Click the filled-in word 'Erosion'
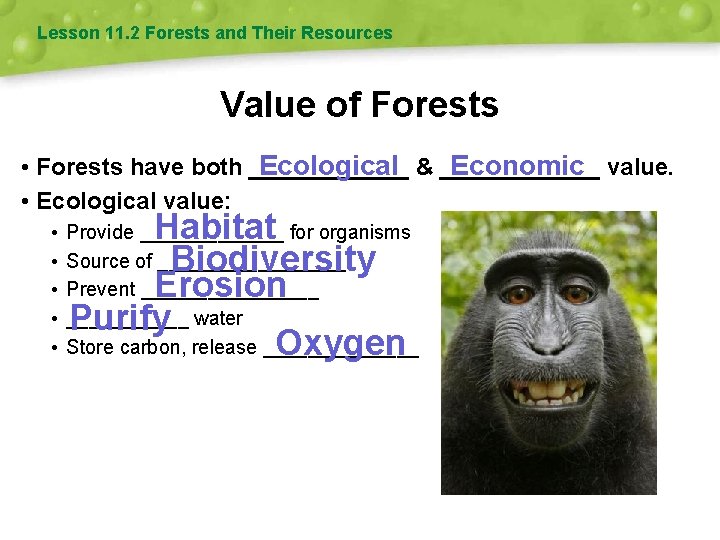Screen dimensions: 720x540 [x=221, y=285]
